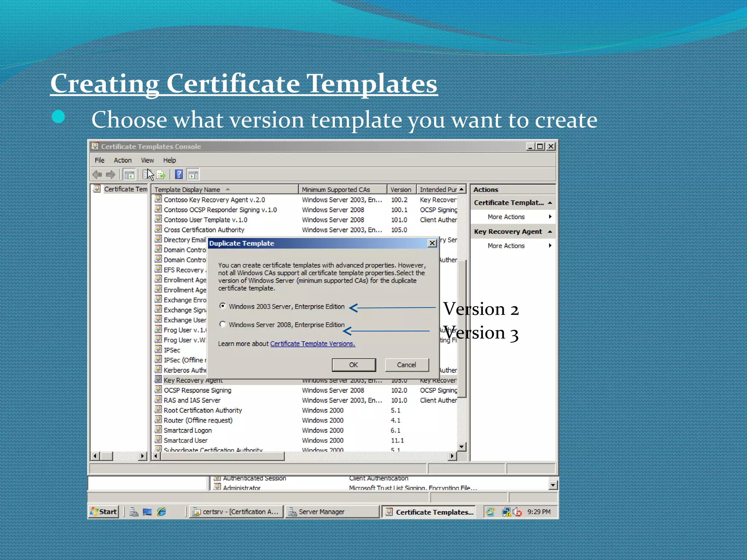Collapse the Key Recovery Agent actions section
This screenshot has height=560, width=747.
point(550,232)
